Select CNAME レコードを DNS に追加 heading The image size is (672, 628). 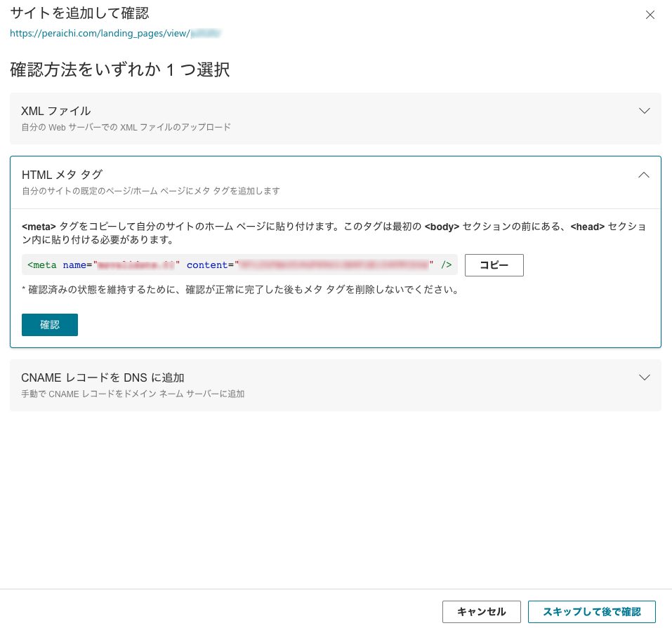pos(103,378)
